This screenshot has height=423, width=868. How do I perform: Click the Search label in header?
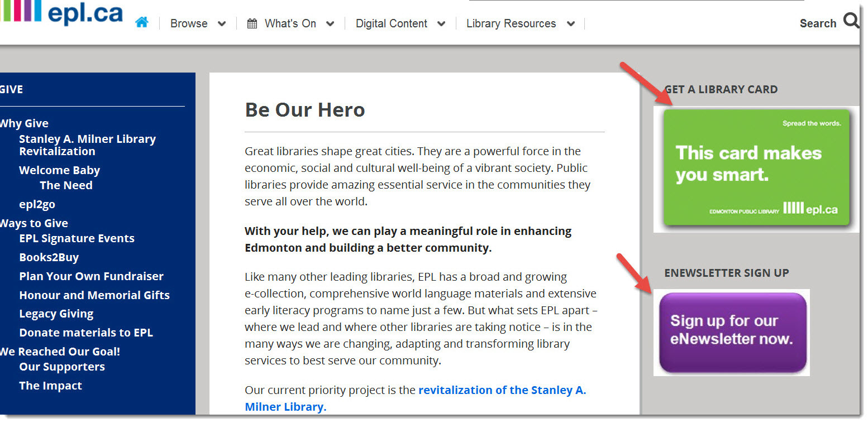tap(818, 23)
